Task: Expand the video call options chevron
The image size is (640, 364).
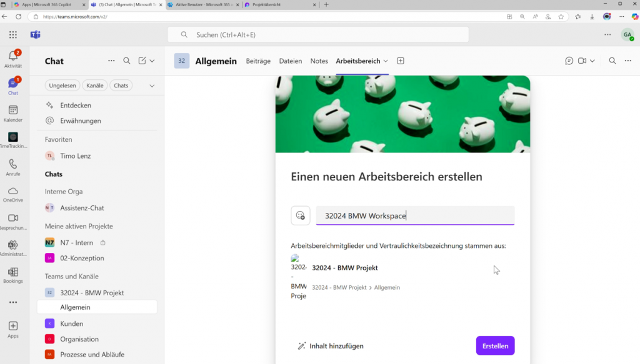Action: click(592, 61)
